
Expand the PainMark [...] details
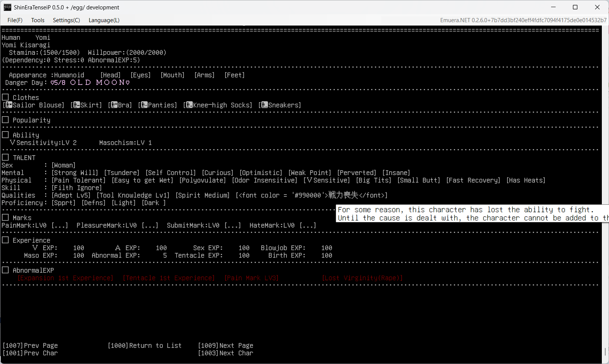pyautogui.click(x=60, y=225)
